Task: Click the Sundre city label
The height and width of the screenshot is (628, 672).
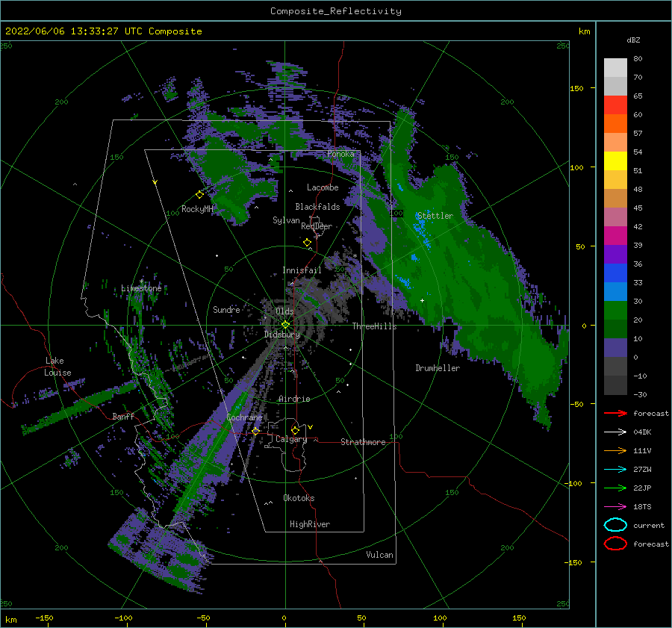Action: tap(226, 309)
